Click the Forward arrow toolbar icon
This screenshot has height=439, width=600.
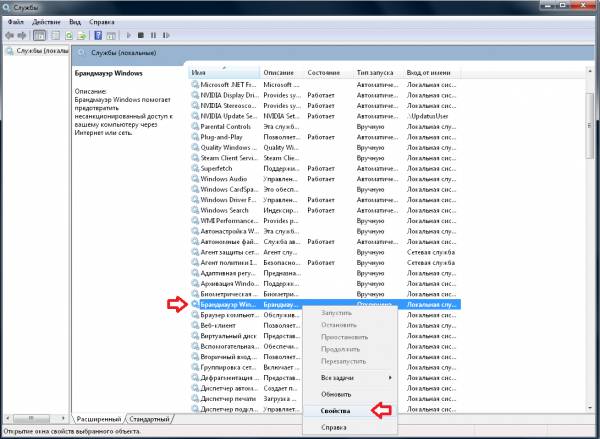(23, 34)
